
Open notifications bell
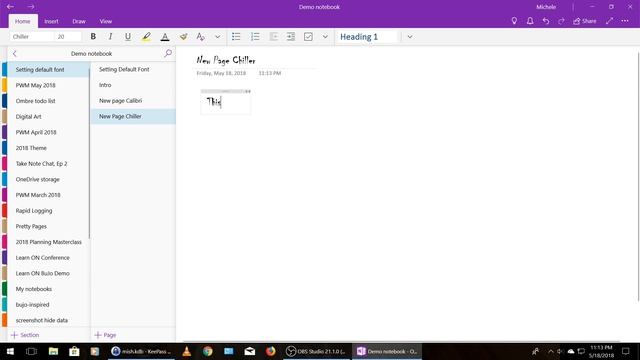[530, 21]
